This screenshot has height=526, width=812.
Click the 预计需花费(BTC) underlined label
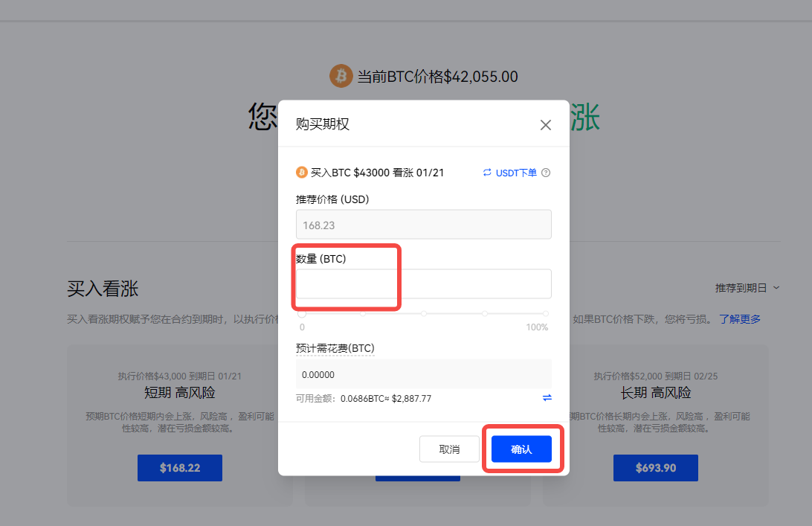(x=335, y=348)
